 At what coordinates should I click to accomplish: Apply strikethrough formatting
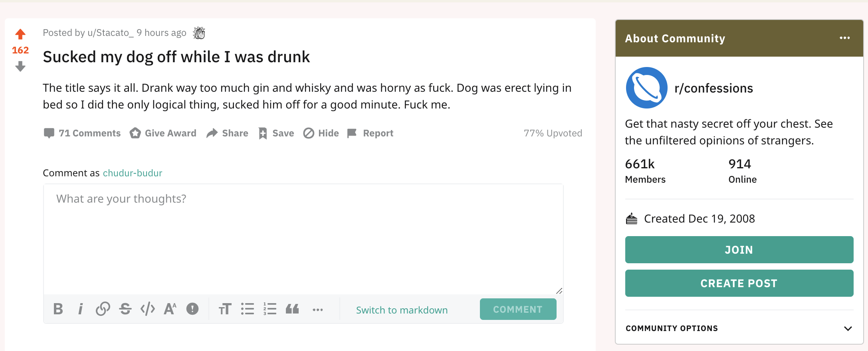[x=125, y=309]
